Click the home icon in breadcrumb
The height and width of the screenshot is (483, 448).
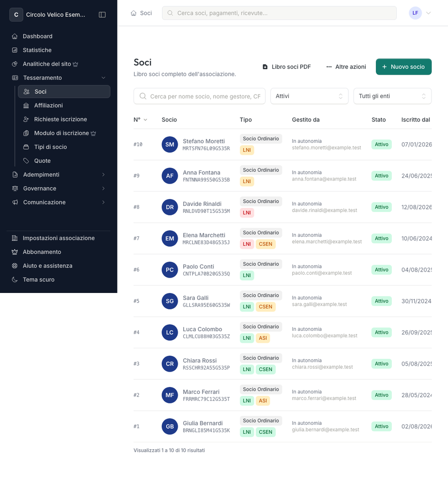pos(133,13)
